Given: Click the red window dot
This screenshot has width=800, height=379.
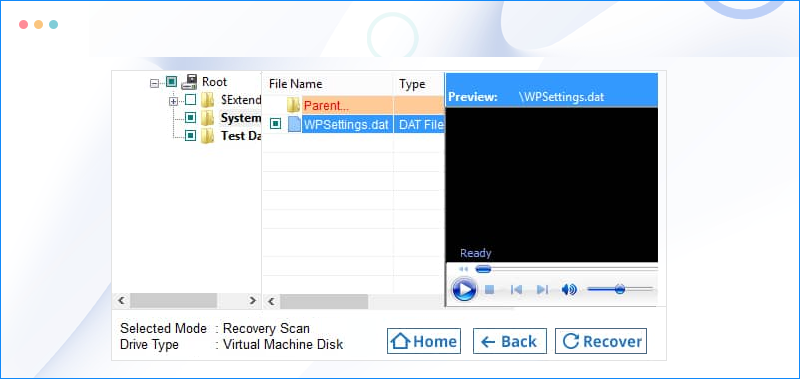Looking at the screenshot, I should (x=23, y=24).
